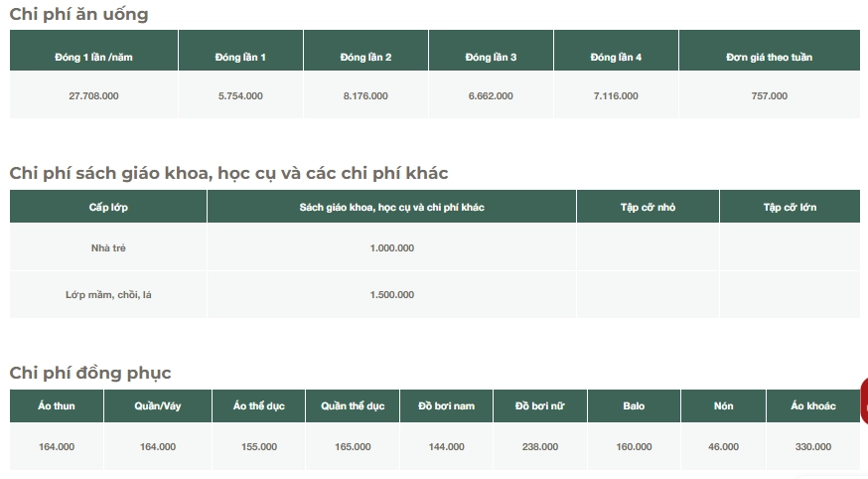Screen dimensions: 868x479
Task: Select the 'Đơn giá theo tuần' header
Action: pyautogui.click(x=769, y=57)
